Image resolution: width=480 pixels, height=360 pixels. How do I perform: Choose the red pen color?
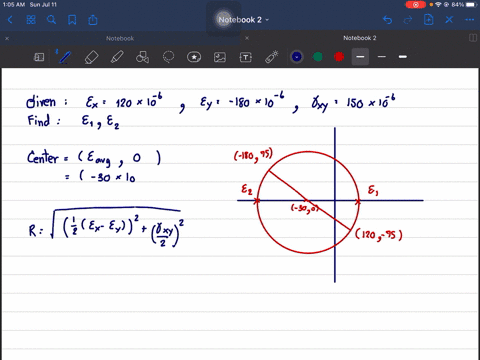point(339,57)
